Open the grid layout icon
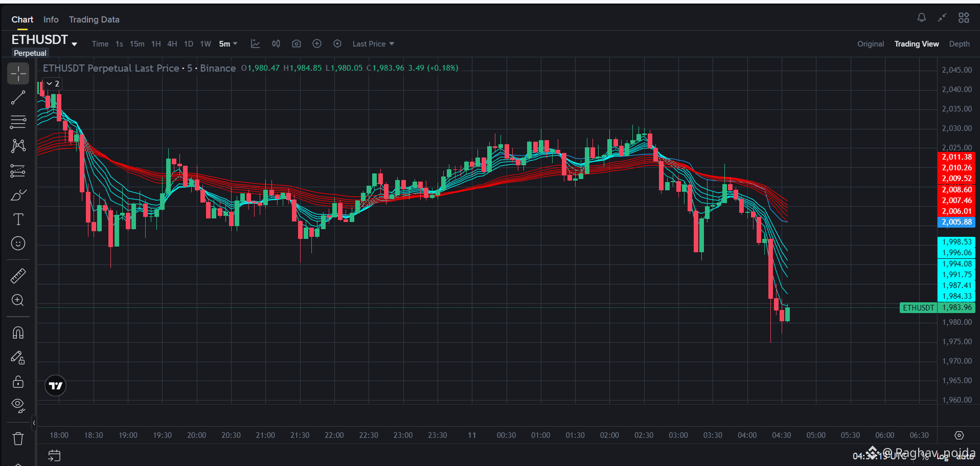 point(964,18)
